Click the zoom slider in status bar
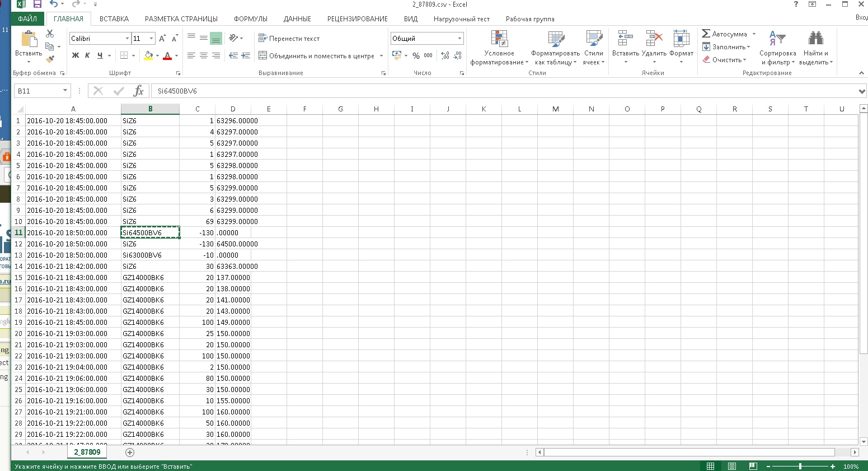868x471 pixels. point(800,467)
